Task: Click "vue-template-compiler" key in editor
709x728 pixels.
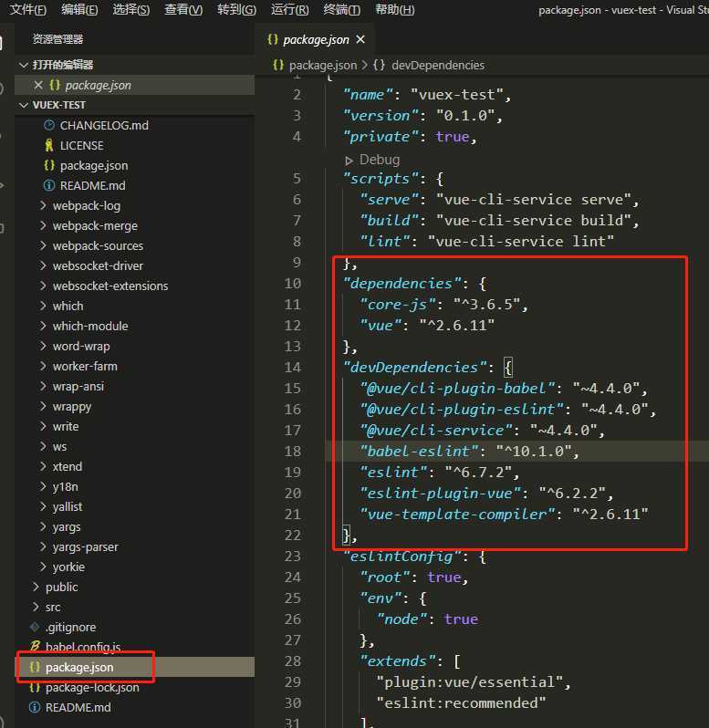Action: (x=457, y=515)
